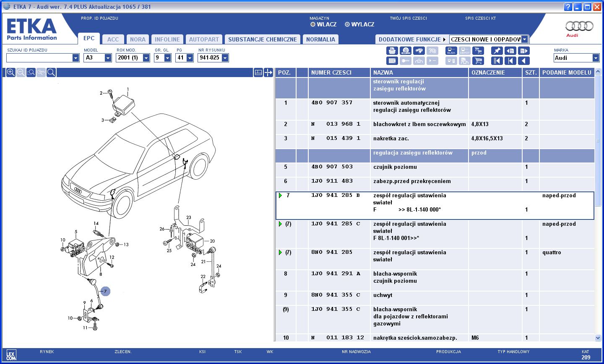604x364 pixels.
Task: Open the single shopping cart icon
Action: 478,61
